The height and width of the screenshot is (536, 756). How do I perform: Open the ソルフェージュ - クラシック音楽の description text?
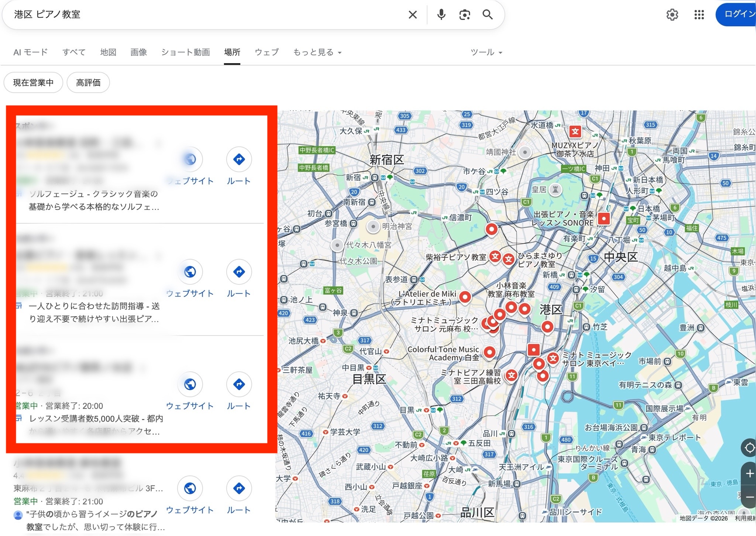(x=94, y=200)
